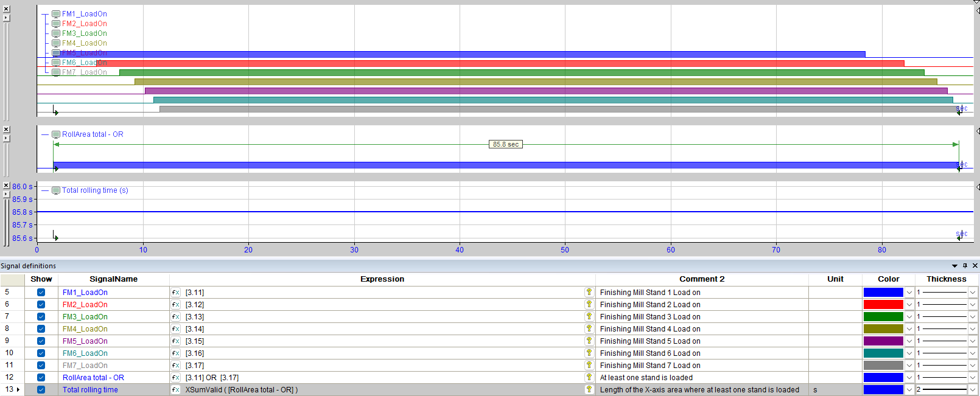Open color dropdown for FM5_LoadOn
The height and width of the screenshot is (396, 980).
click(x=909, y=341)
